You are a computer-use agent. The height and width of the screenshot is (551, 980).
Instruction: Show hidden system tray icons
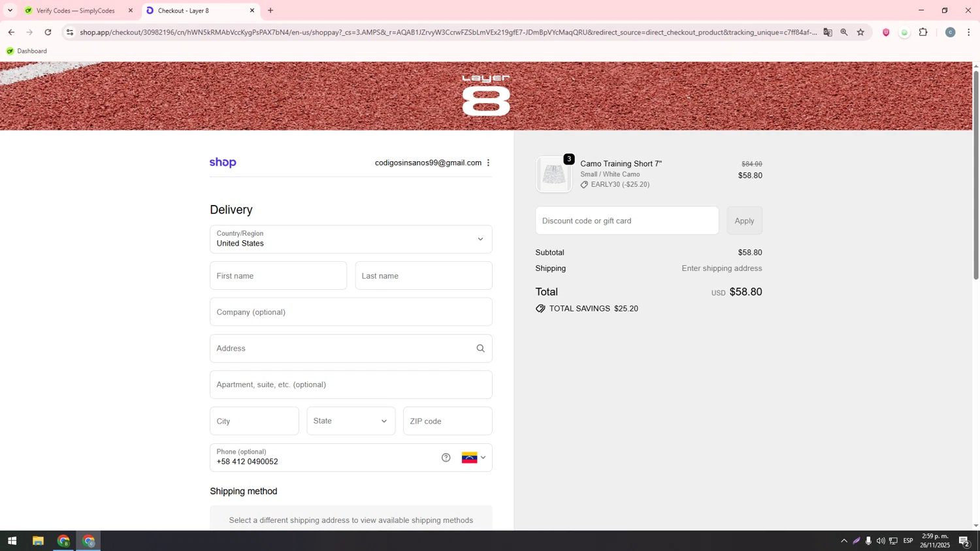[x=844, y=541]
